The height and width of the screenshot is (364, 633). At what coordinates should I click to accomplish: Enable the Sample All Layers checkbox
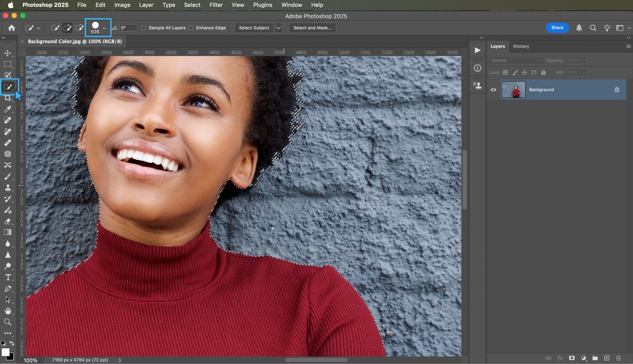[x=143, y=28]
